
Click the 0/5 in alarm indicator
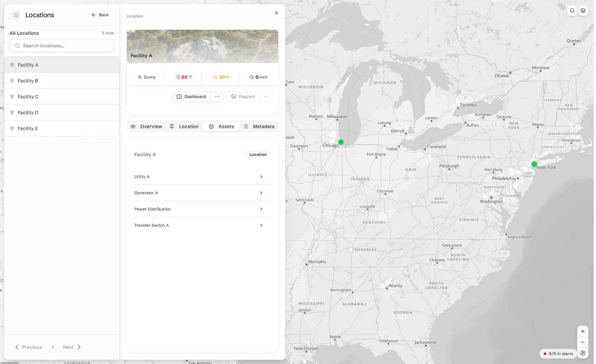[558, 354]
